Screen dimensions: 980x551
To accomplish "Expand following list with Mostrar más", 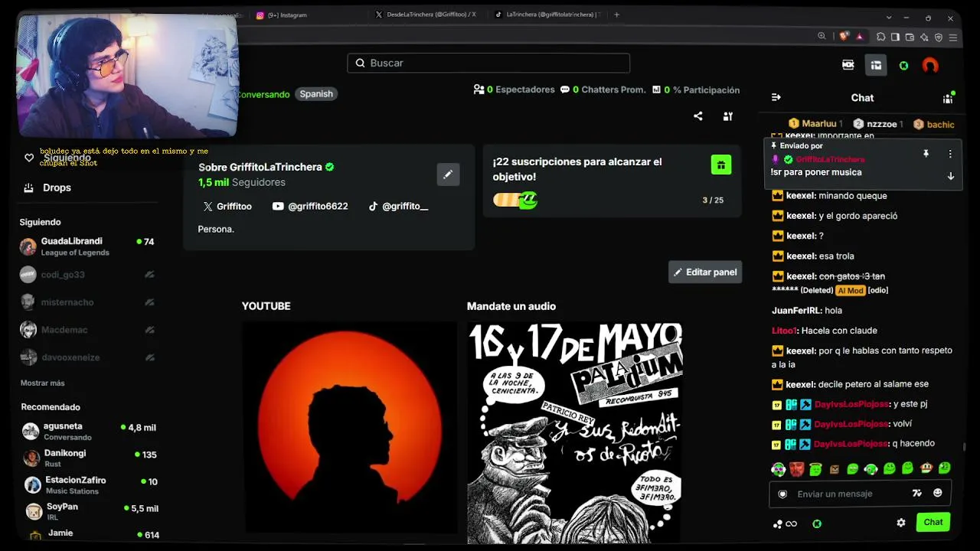I will tap(43, 383).
